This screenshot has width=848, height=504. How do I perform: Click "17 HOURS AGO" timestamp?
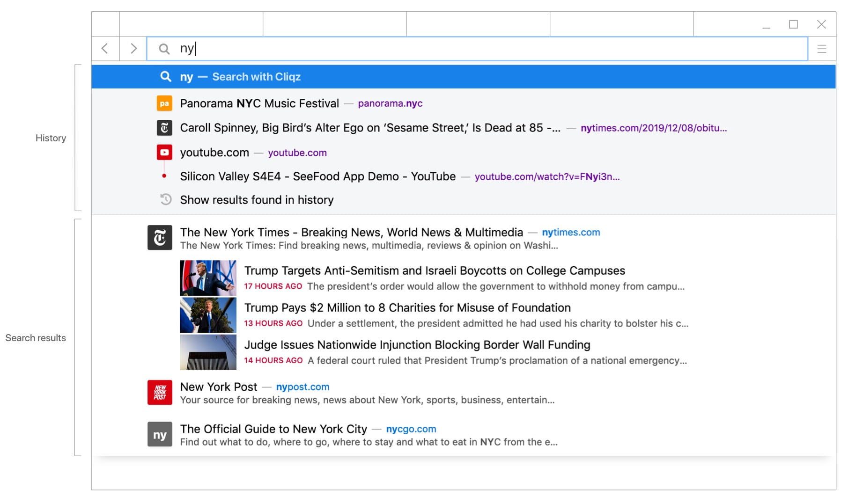pos(273,286)
